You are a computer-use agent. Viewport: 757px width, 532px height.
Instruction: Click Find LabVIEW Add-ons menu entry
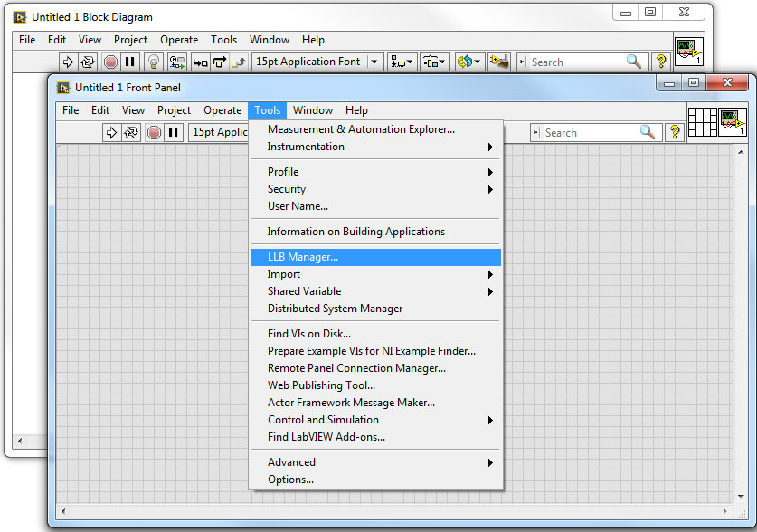pyautogui.click(x=326, y=437)
